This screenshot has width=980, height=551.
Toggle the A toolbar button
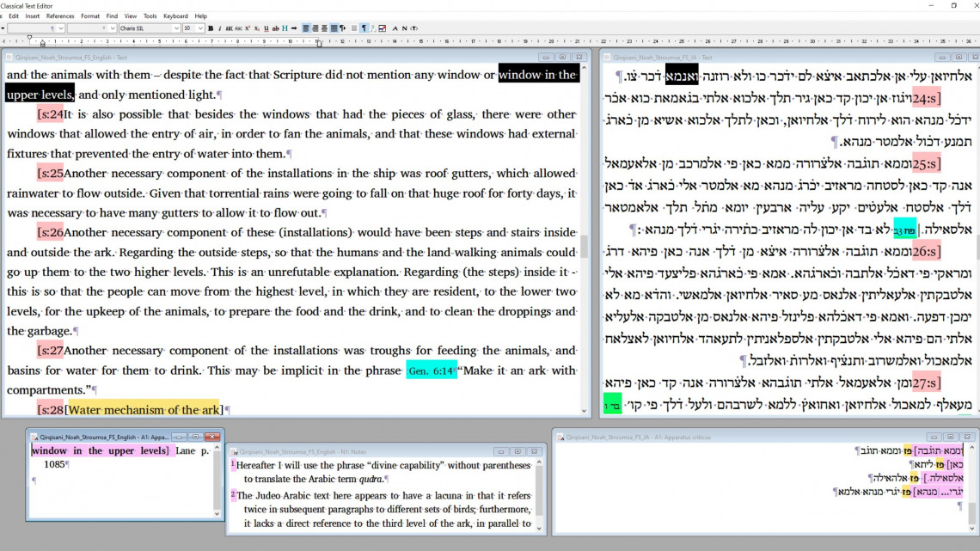[x=395, y=28]
